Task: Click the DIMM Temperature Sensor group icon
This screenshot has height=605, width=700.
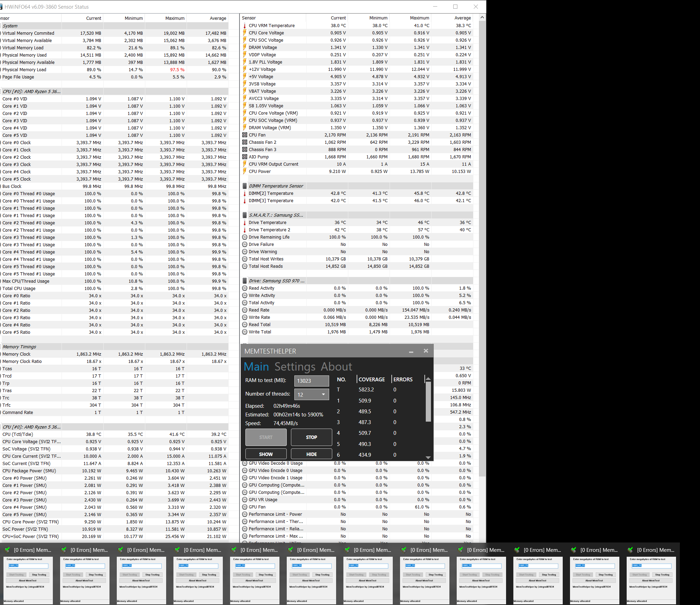Action: [245, 186]
